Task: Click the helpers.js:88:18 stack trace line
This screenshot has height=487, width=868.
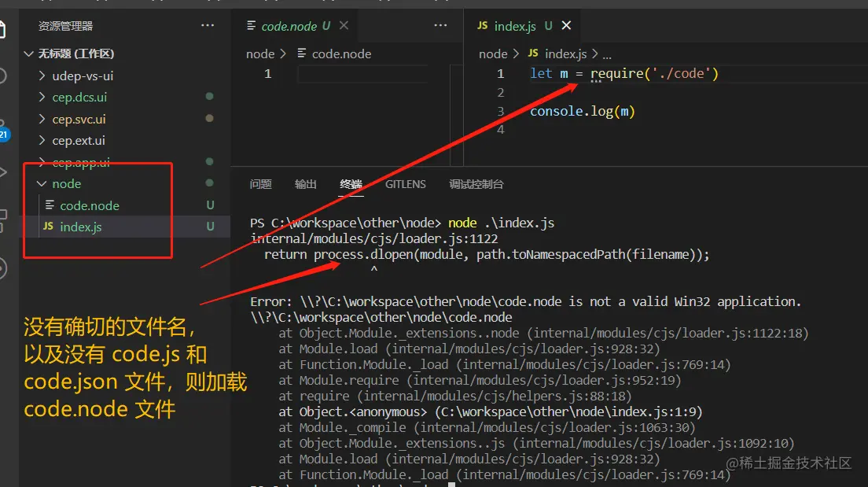Action: (455, 397)
